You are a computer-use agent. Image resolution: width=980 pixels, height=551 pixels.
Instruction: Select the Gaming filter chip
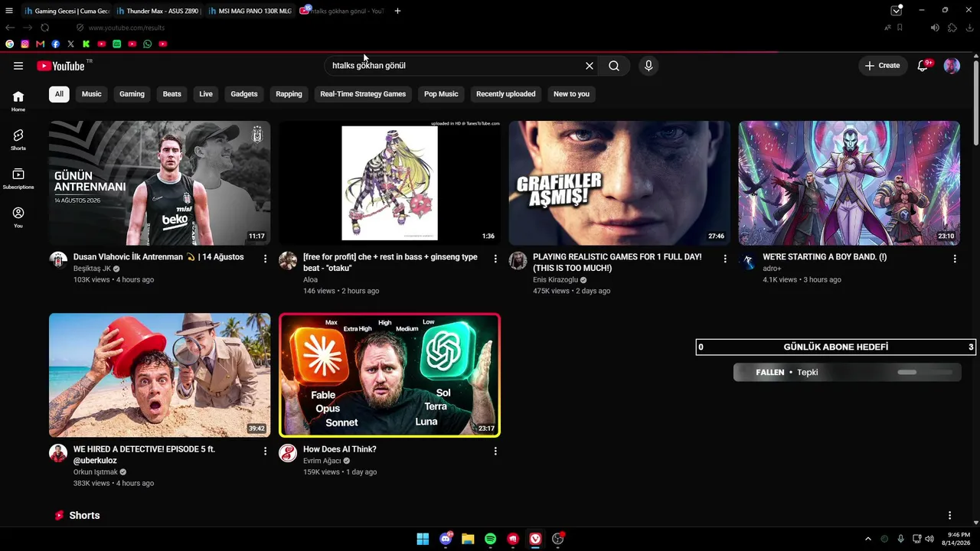coord(132,94)
